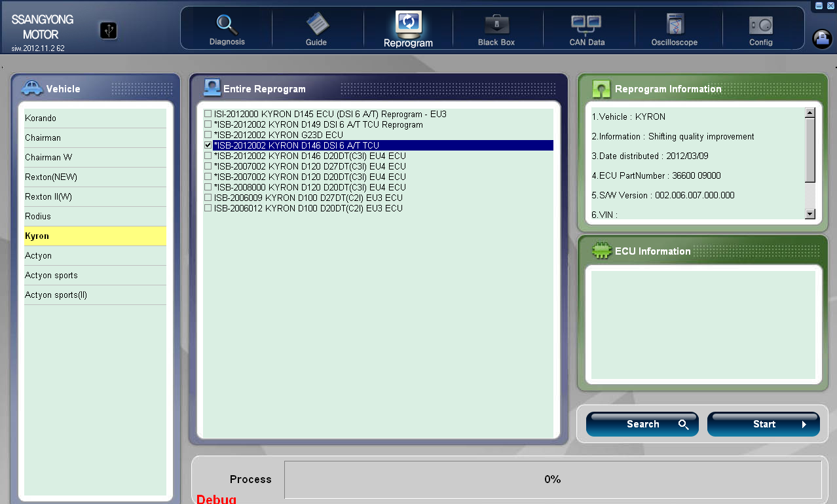The width and height of the screenshot is (837, 504).
Task: Click the 'ECU PartNumber : 36600 09000' line
Action: click(656, 176)
